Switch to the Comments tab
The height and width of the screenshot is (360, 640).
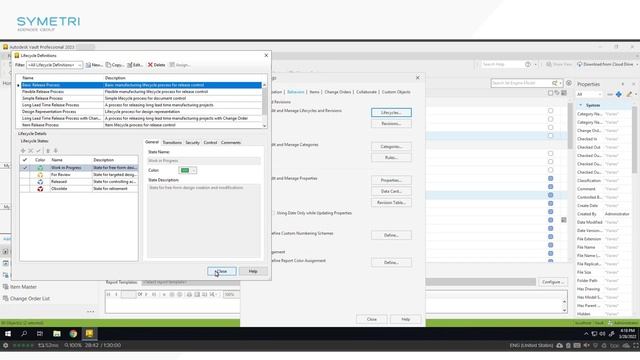tap(231, 142)
